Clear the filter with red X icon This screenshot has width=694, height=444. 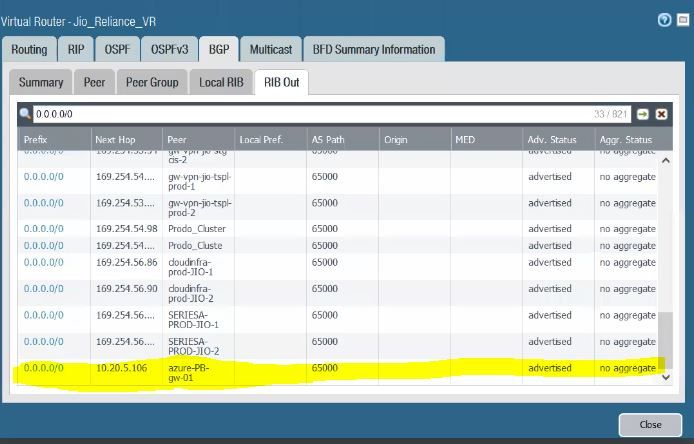[x=661, y=115]
